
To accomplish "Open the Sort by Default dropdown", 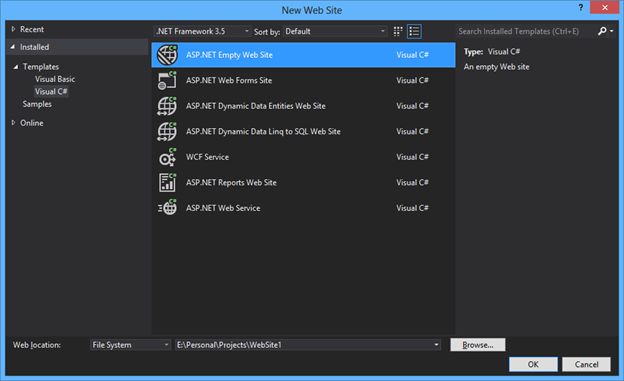I will pyautogui.click(x=335, y=31).
